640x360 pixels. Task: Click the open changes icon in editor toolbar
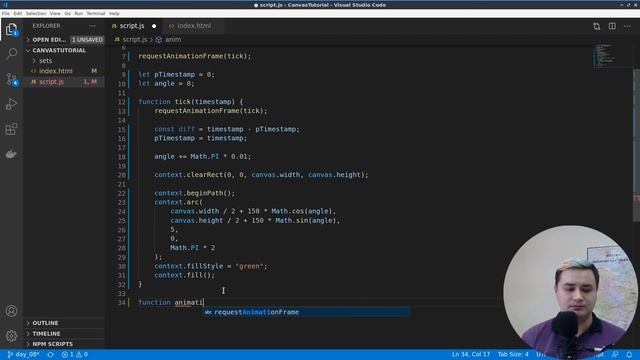[x=597, y=26]
